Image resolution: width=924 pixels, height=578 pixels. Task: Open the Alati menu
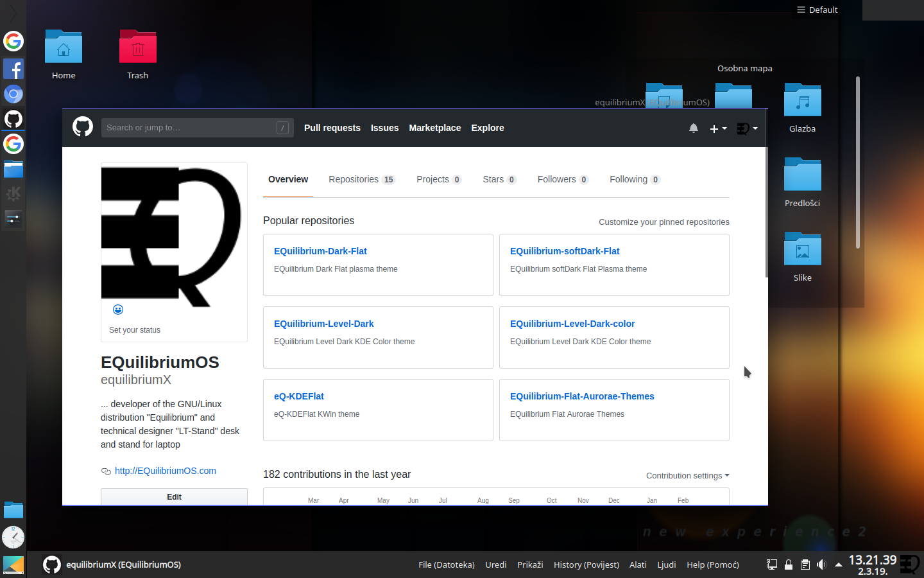click(638, 565)
